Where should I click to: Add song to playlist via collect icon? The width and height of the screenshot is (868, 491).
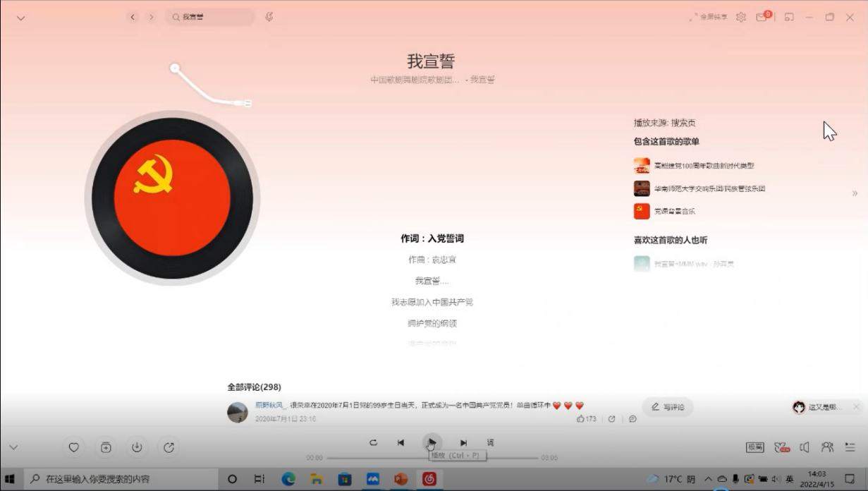(x=105, y=447)
